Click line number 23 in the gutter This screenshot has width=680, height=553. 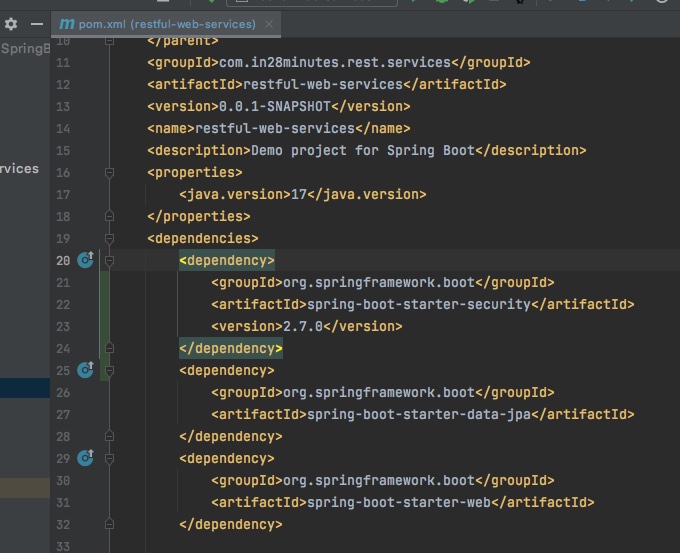tap(63, 327)
